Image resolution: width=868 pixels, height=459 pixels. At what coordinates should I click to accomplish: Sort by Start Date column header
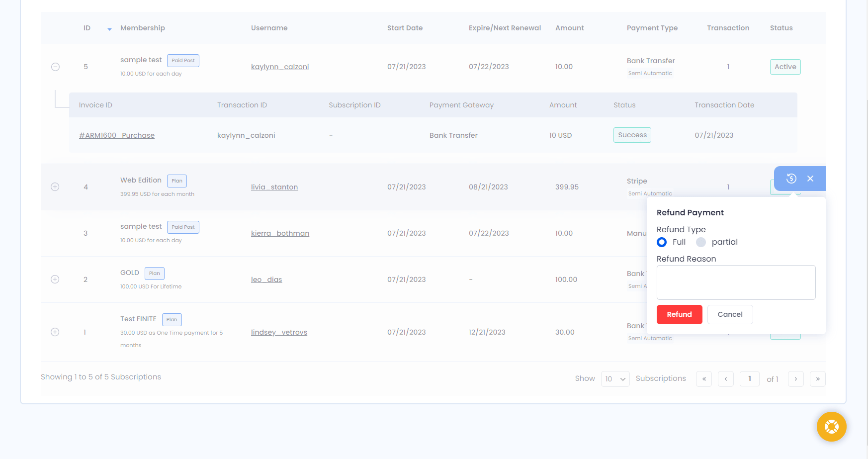click(405, 28)
